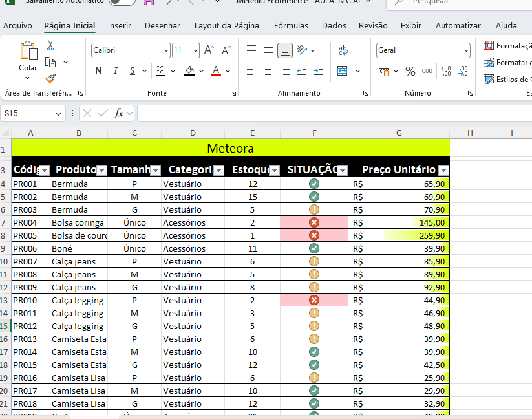Image resolution: width=532 pixels, height=419 pixels.
Task: Open the Geral number format dropdown
Action: 466,50
